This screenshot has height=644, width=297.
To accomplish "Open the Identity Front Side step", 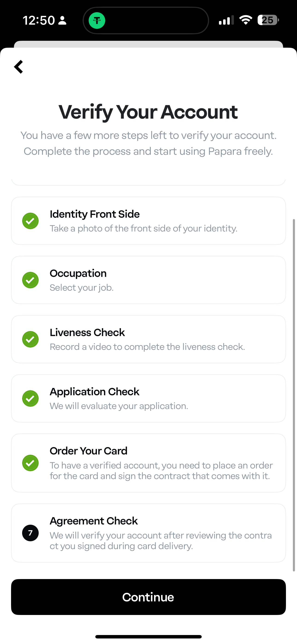I will (x=148, y=221).
